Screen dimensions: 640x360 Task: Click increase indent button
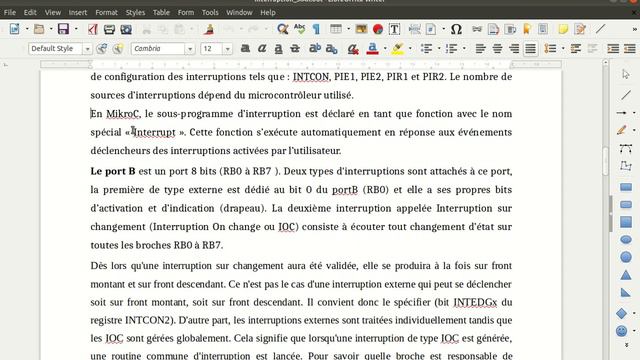(613, 49)
